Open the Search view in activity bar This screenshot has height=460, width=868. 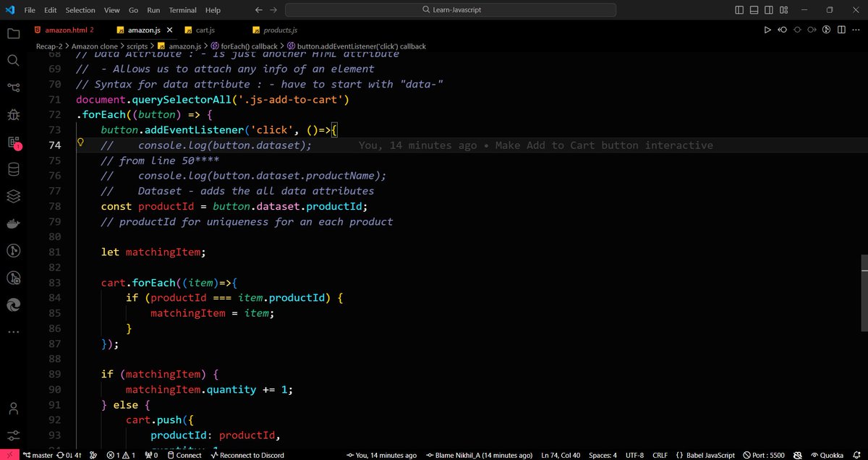(x=13, y=60)
